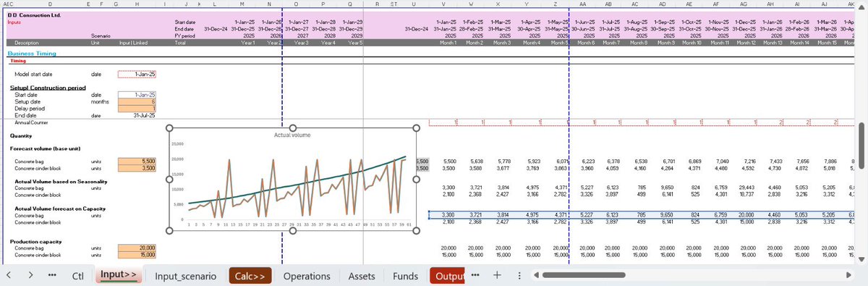Select column header V
The width and height of the screenshot is (868, 286).
point(443,4)
